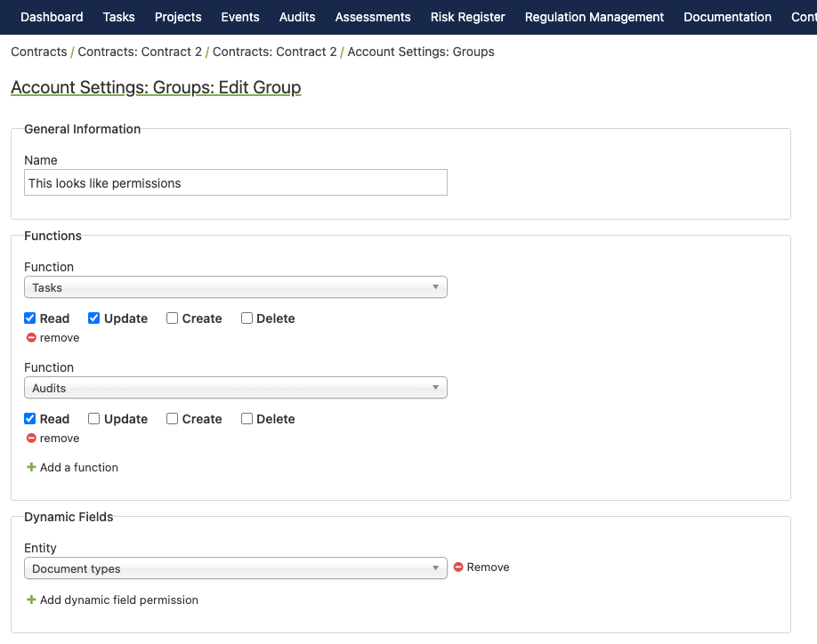Image resolution: width=817 pixels, height=644 pixels.
Task: Open Events from the navigation bar
Action: point(240,17)
